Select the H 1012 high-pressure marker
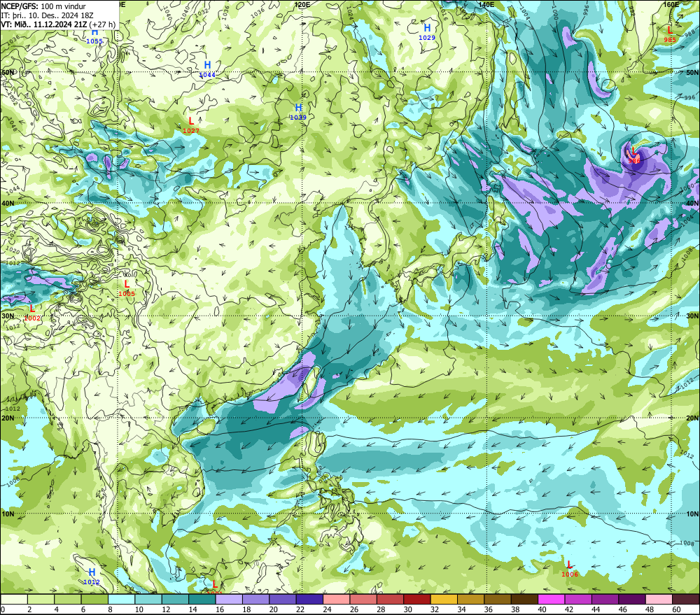This screenshot has width=700, height=615. click(92, 577)
